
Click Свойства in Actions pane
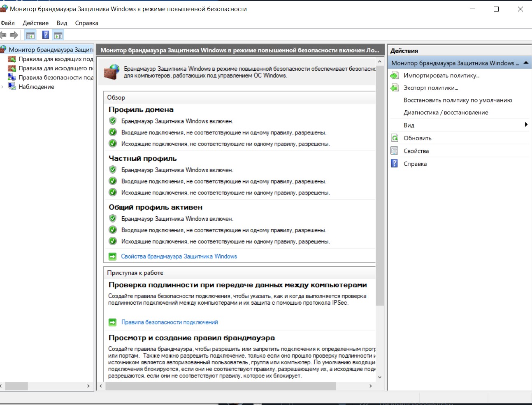point(416,151)
